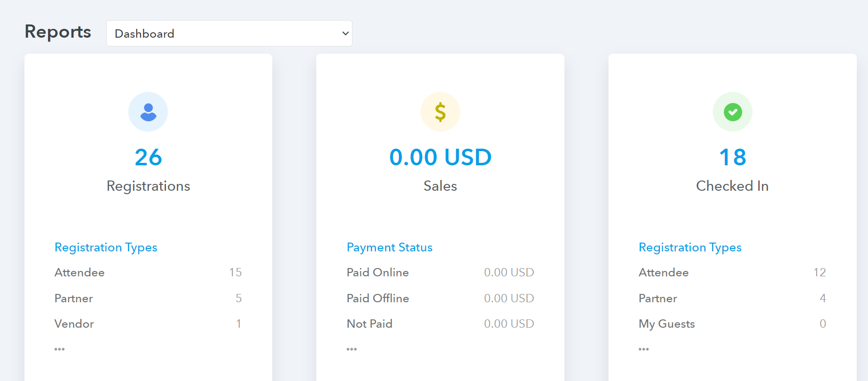Viewport: 868px width, 381px height.
Task: Click the 0.00 USD sales total
Action: click(440, 157)
